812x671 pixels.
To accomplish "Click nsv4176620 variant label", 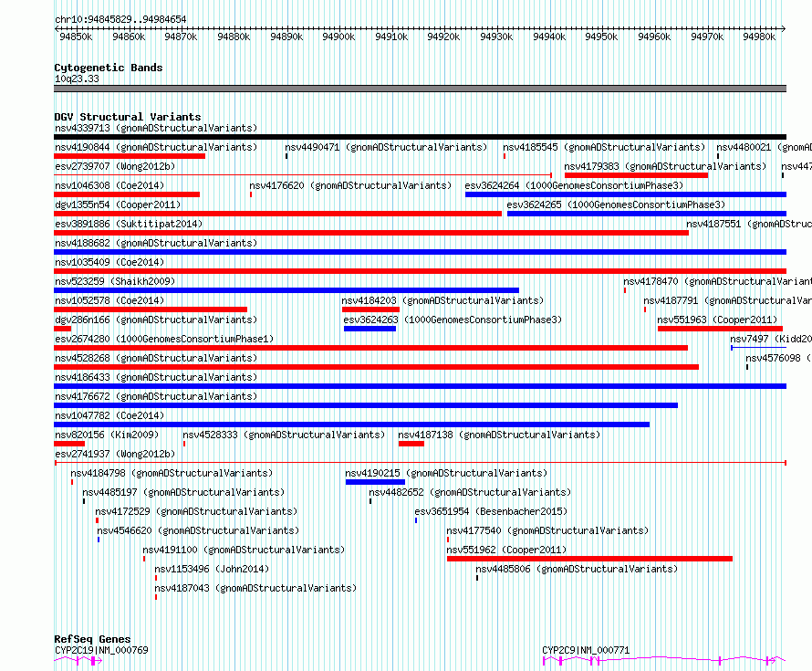I will click(350, 185).
